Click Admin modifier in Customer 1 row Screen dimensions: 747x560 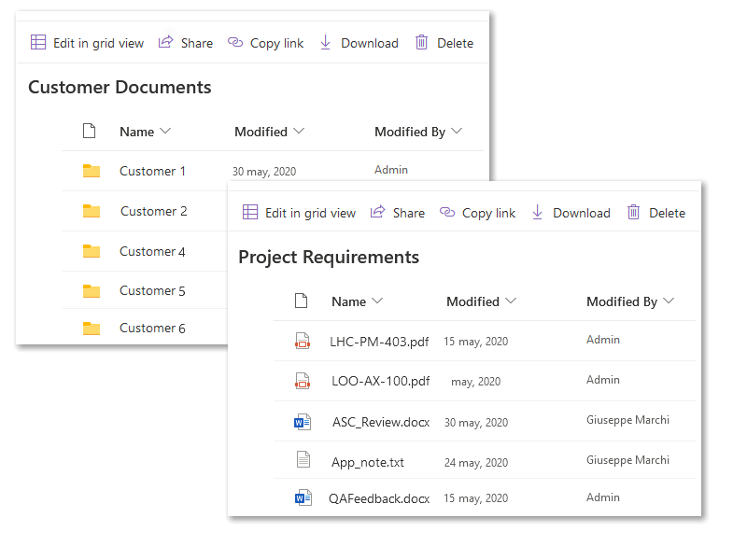[391, 170]
